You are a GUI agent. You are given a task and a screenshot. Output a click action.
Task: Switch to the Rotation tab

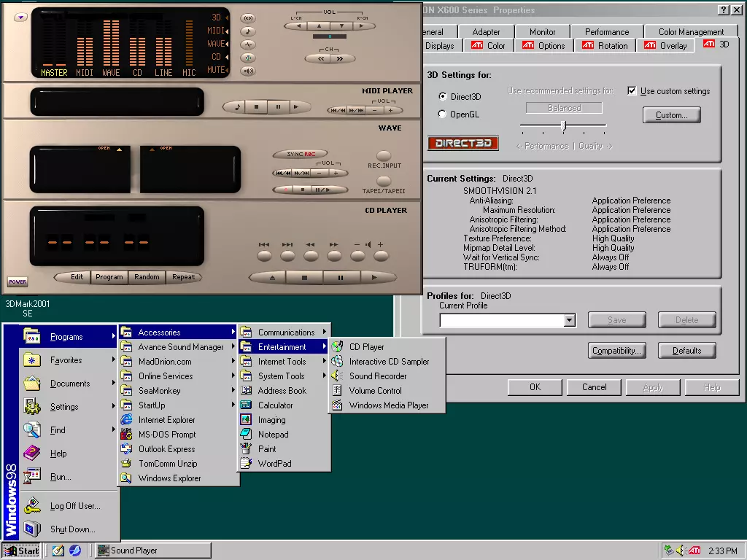(605, 46)
